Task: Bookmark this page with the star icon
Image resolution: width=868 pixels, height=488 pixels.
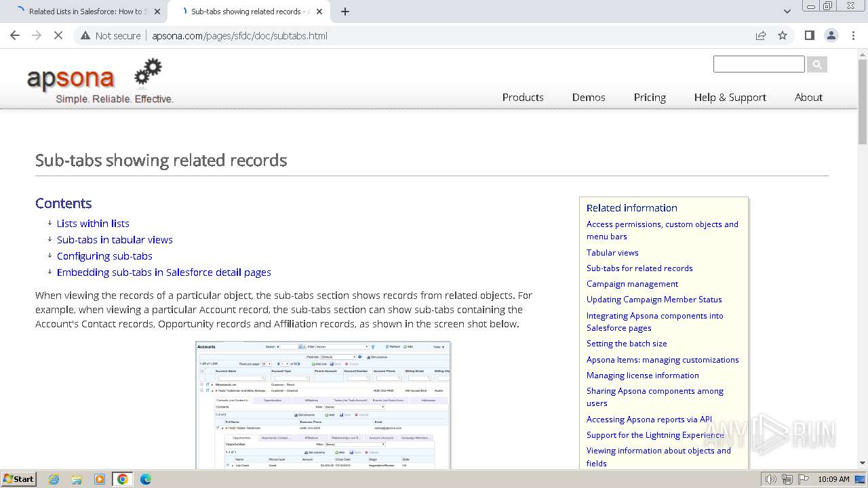Action: [x=783, y=35]
